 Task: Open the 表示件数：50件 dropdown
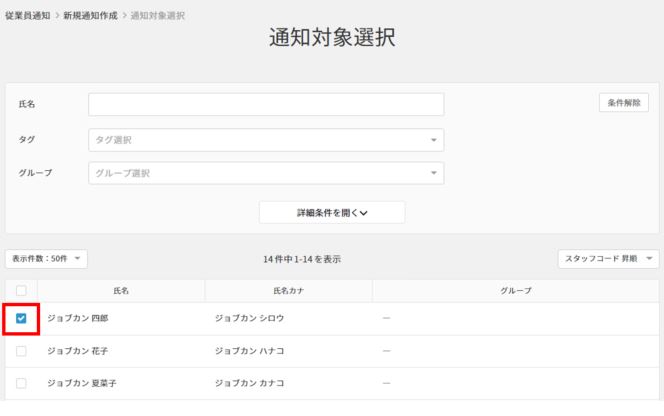[x=46, y=258]
